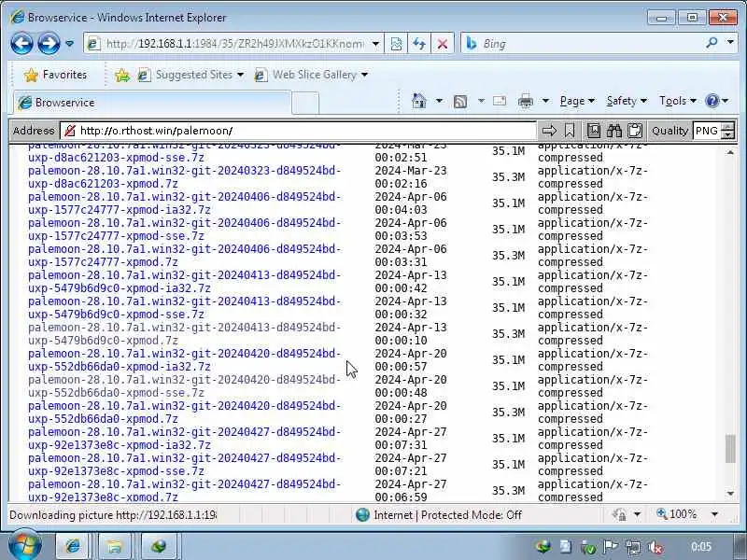
Task: Open 20240427 uxp-92e1373e8c-xpmod-sse.7z link
Action: click(185, 465)
